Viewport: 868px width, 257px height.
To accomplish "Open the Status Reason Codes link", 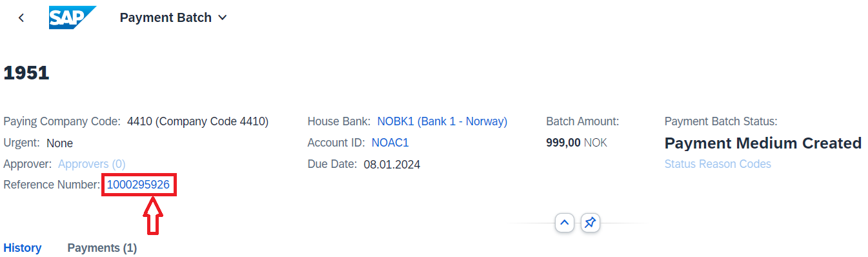I will pos(718,164).
